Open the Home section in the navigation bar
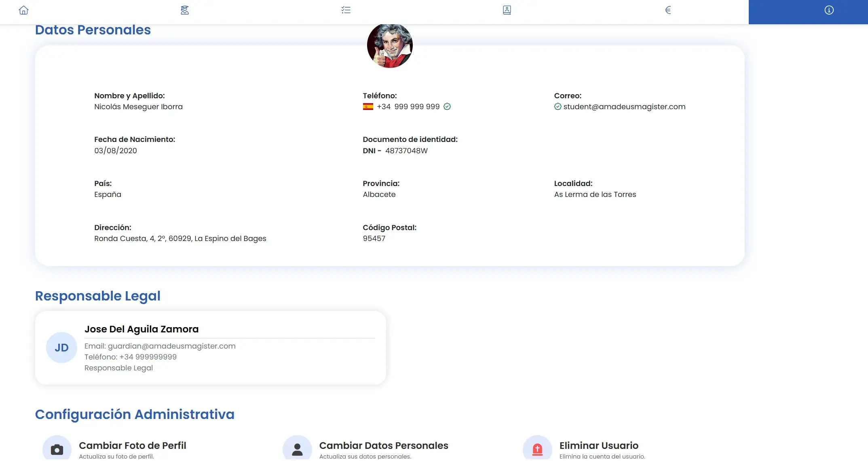This screenshot has height=461, width=868. (24, 10)
